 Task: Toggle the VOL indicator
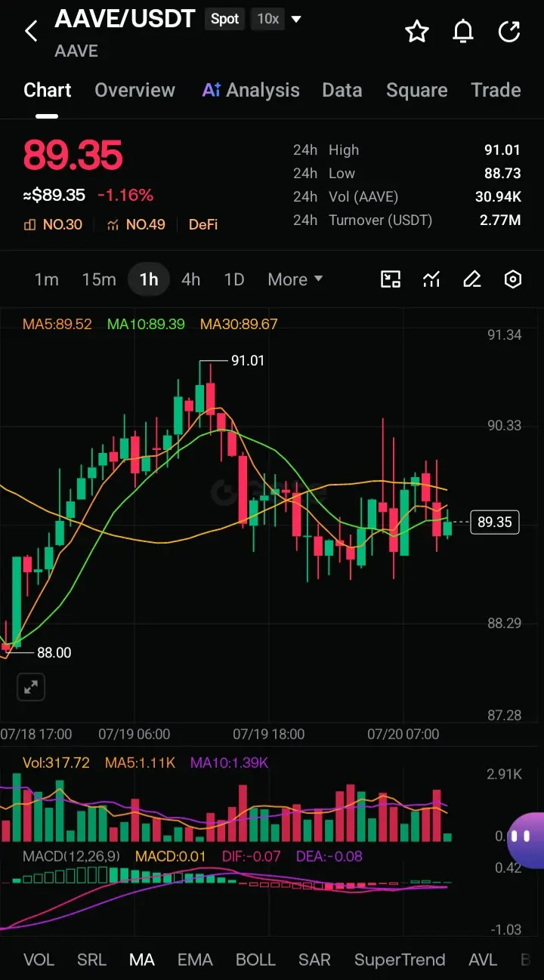tap(39, 960)
